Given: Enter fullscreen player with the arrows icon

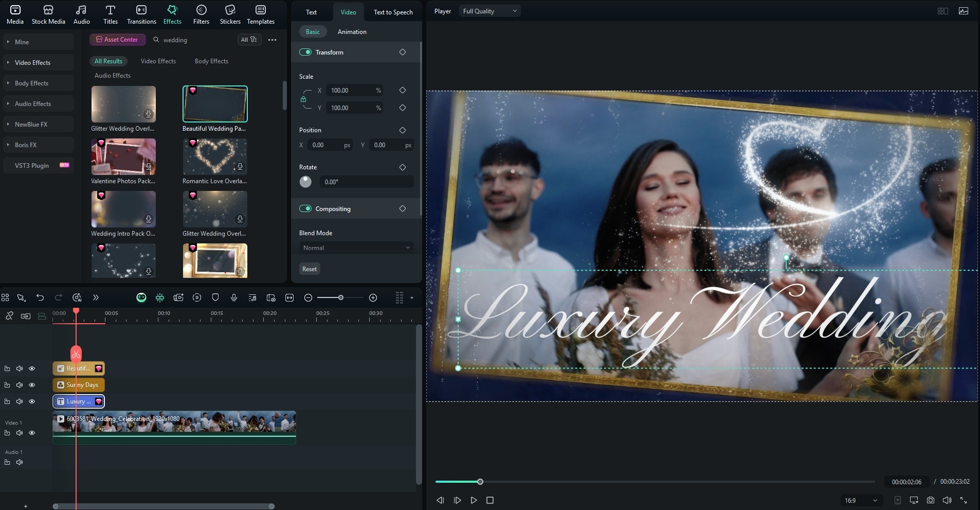Looking at the screenshot, I should (x=964, y=500).
